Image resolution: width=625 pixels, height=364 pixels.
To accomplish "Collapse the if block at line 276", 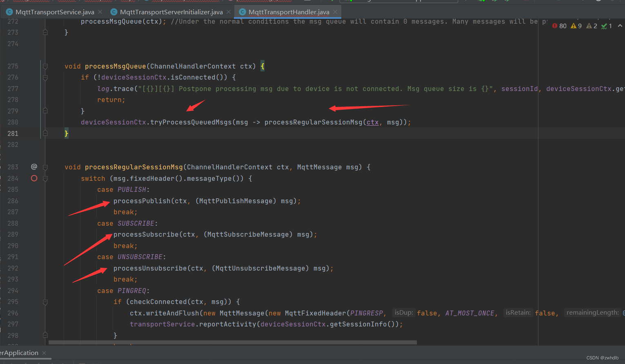I will point(45,78).
